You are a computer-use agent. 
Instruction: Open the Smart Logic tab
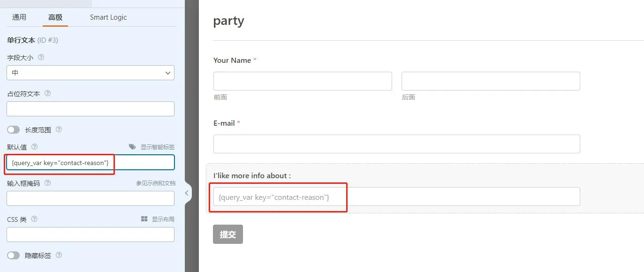(x=108, y=17)
